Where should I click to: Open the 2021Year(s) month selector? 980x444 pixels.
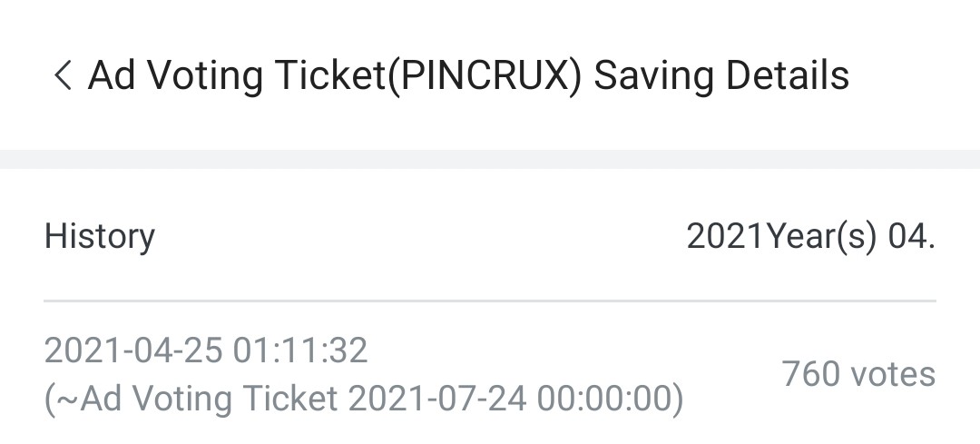(x=809, y=236)
